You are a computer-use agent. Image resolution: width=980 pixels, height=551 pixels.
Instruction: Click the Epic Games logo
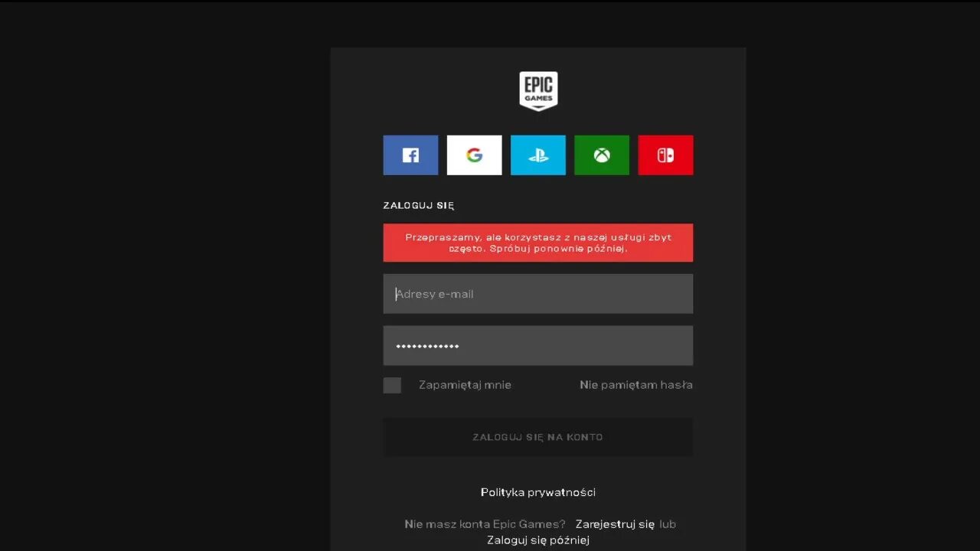click(538, 91)
